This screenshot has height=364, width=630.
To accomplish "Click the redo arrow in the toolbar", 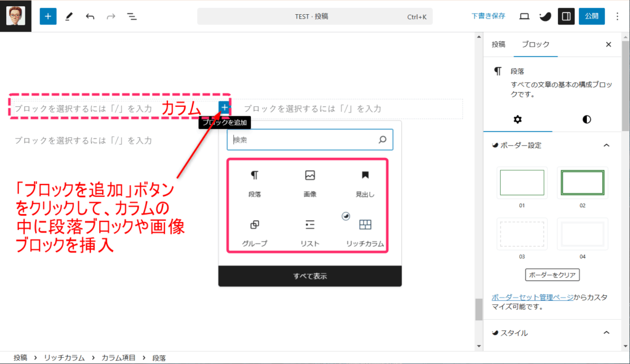I will pos(111,16).
